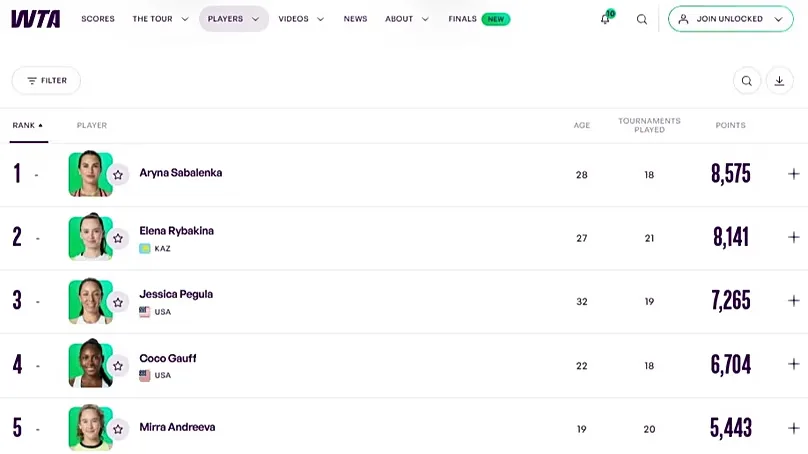Expand Elena Rybakina's row with the plus
Screen dimensions: 808x454
click(794, 237)
